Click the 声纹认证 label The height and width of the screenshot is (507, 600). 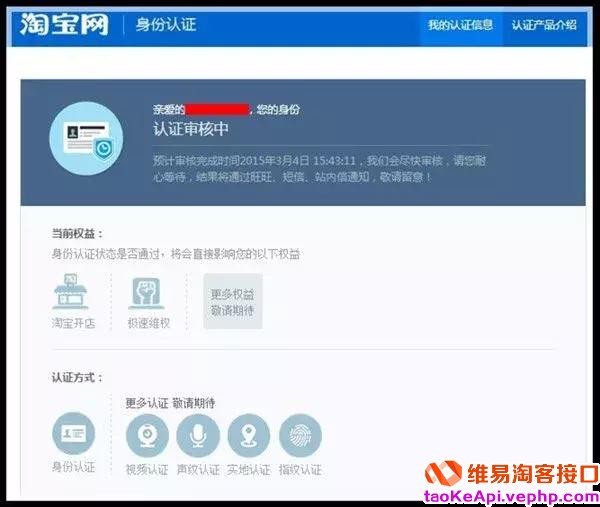[198, 470]
